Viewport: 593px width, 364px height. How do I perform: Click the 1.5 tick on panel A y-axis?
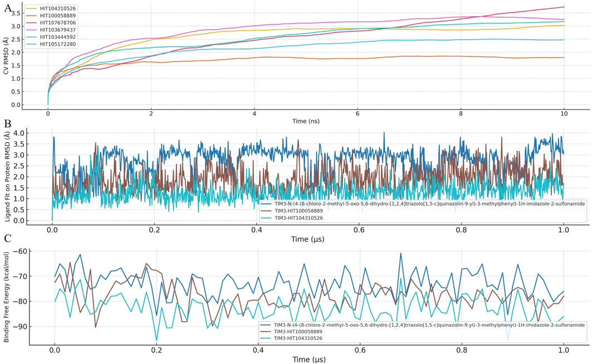coord(16,65)
